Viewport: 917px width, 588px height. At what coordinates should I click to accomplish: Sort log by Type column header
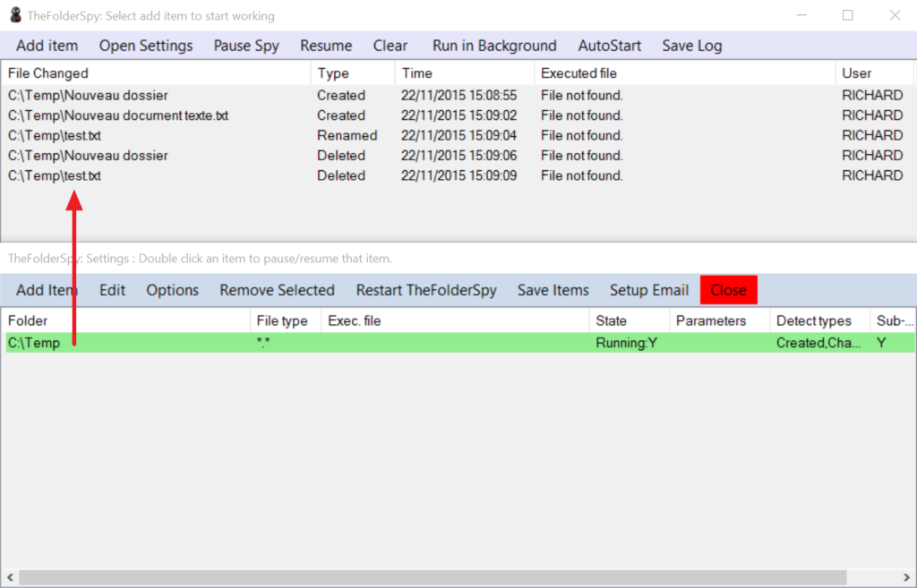tap(353, 73)
